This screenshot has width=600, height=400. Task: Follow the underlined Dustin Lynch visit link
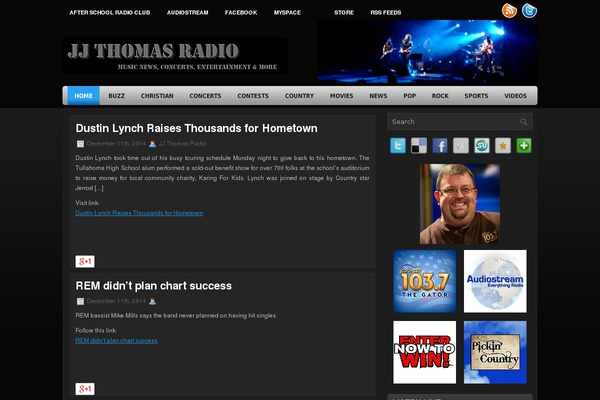(x=139, y=213)
